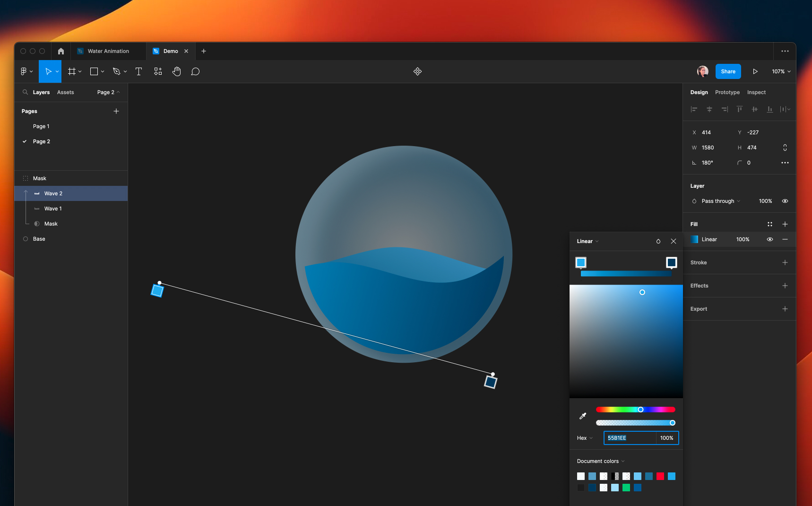Add a new fill
812x506 pixels.
[785, 224]
